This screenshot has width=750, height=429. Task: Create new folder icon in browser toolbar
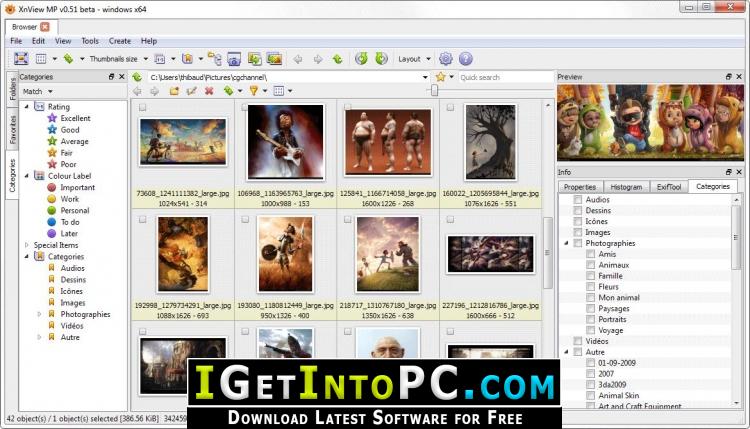click(x=174, y=91)
